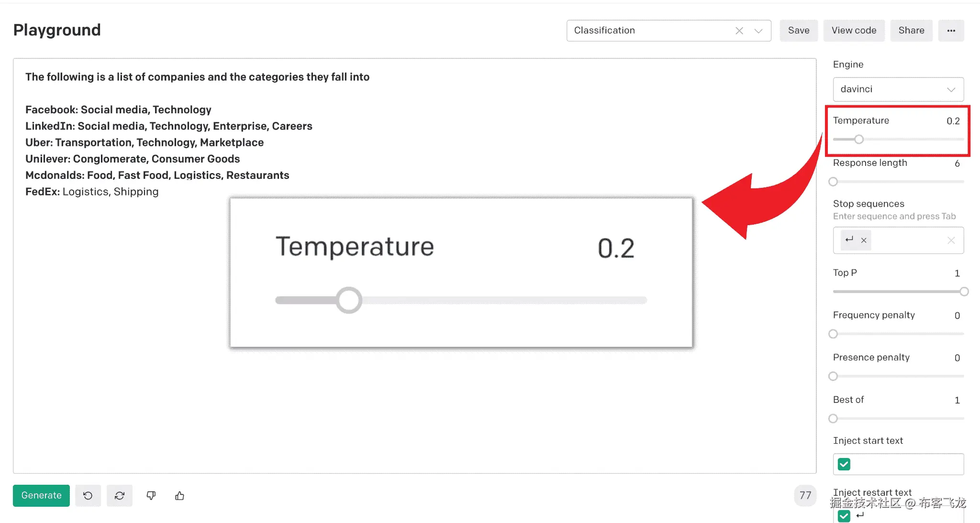The width and height of the screenshot is (980, 523).
Task: Click the regenerate refresh icon
Action: (120, 496)
